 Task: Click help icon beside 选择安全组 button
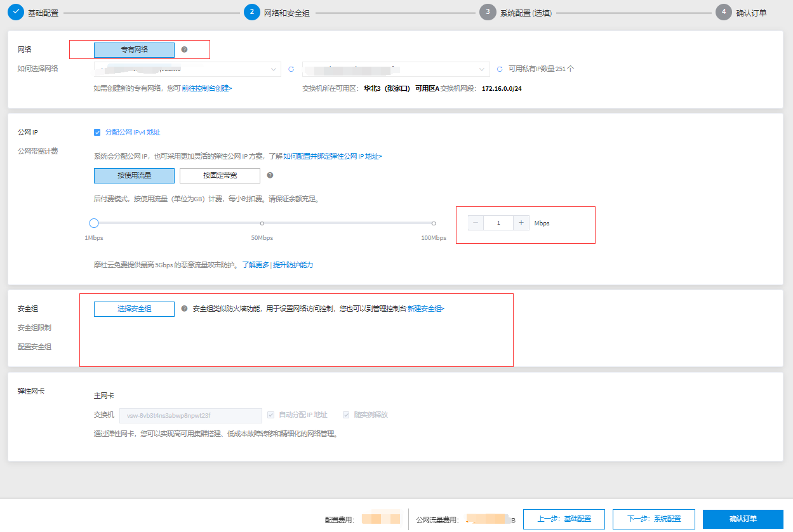point(184,309)
